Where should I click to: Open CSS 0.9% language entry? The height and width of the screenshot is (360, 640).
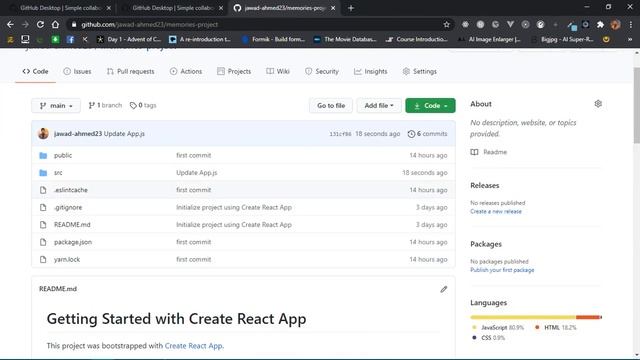489,338
